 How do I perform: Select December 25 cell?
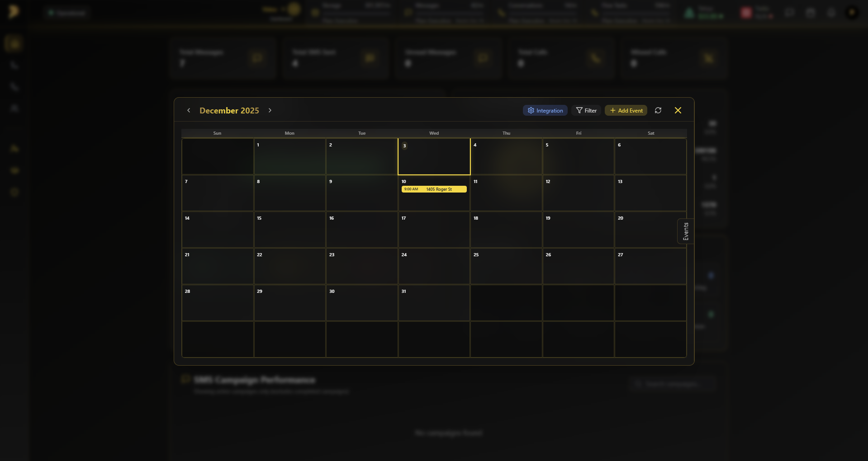(506, 266)
